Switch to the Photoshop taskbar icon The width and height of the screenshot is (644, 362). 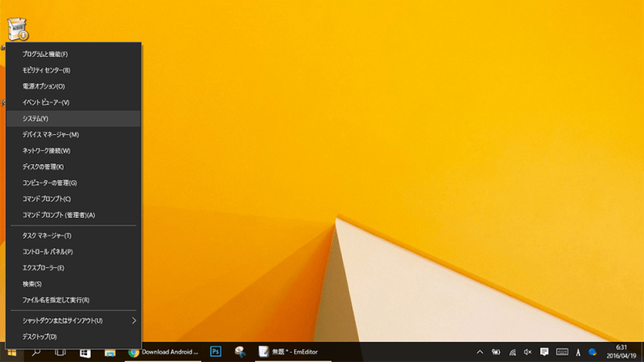216,352
